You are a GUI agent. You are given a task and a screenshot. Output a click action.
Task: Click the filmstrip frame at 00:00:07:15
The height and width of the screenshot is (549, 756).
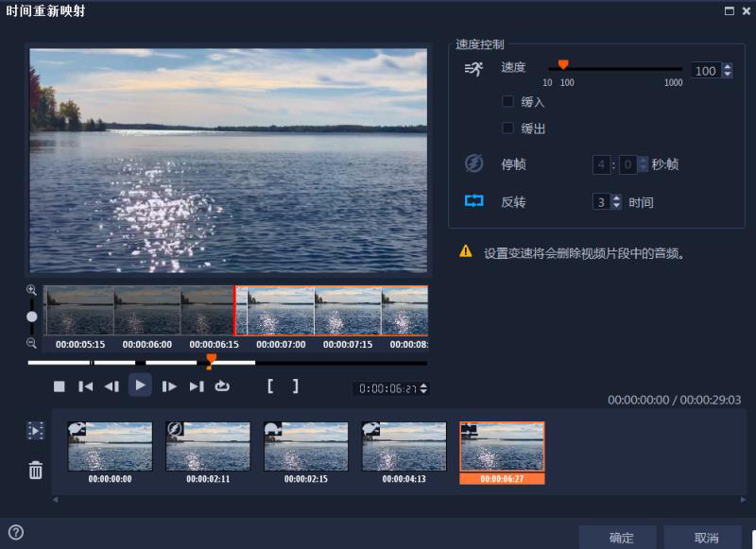[348, 311]
